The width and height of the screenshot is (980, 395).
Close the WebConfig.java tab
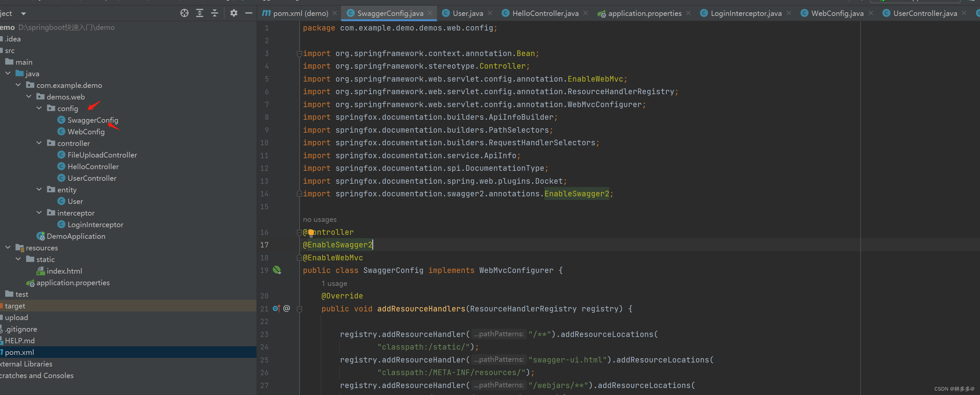pyautogui.click(x=871, y=13)
